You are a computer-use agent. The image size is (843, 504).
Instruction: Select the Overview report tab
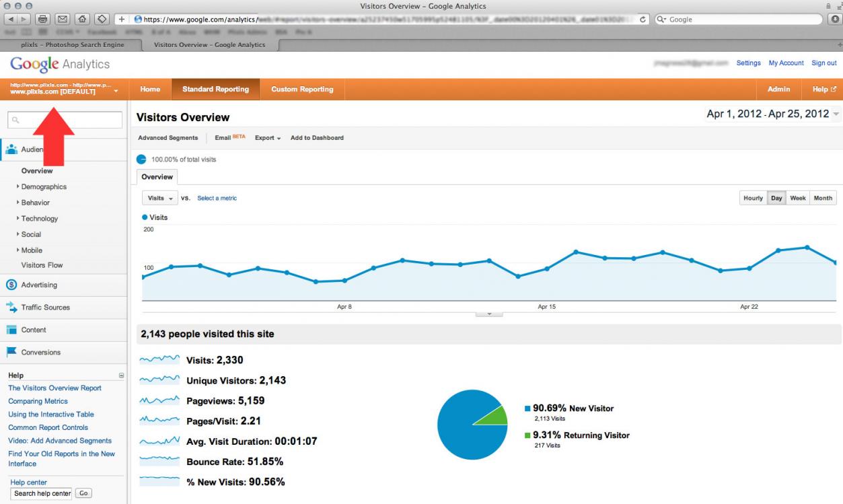157,177
